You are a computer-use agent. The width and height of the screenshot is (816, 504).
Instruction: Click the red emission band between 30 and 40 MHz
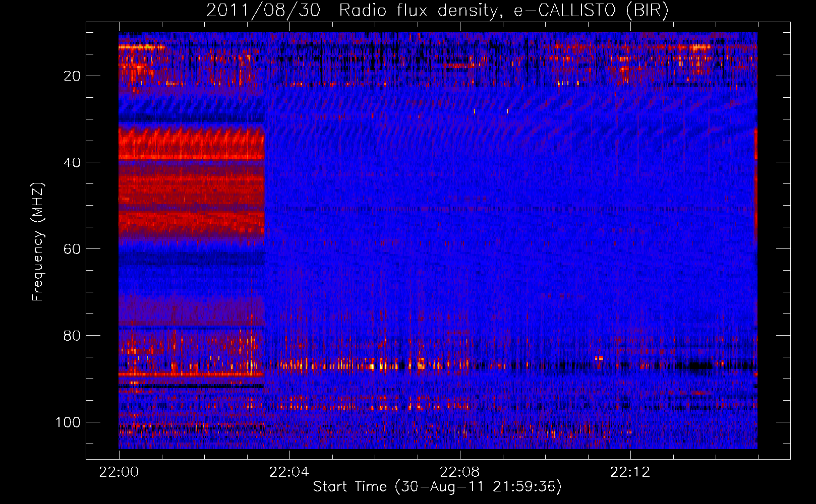point(192,144)
